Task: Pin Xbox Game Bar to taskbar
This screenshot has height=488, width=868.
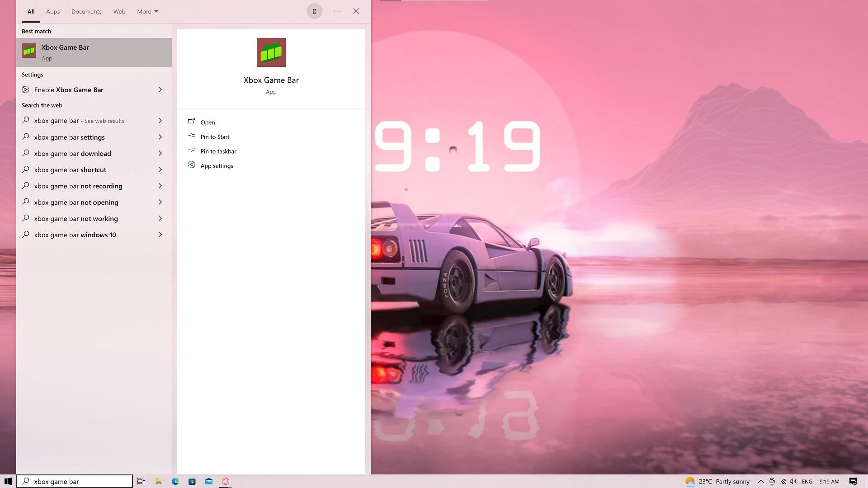Action: click(x=218, y=151)
